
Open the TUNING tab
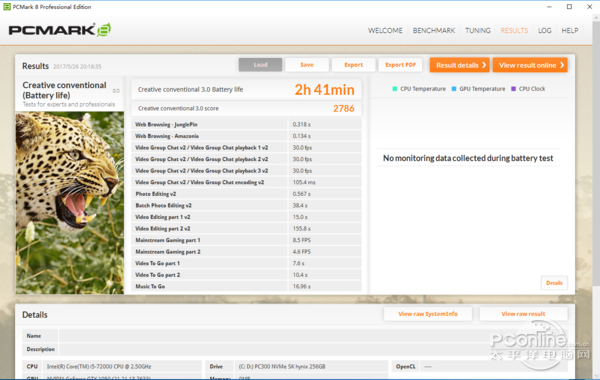point(478,31)
